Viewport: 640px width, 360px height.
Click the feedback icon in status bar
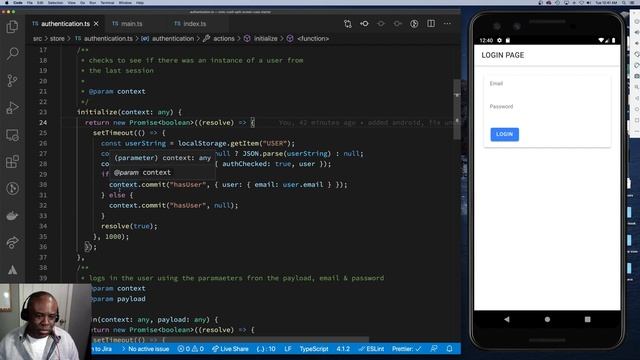tap(434, 349)
